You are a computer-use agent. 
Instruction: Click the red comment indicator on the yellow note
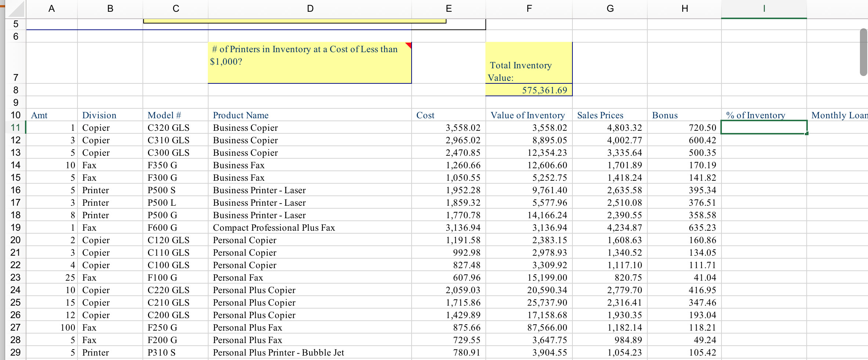click(408, 45)
